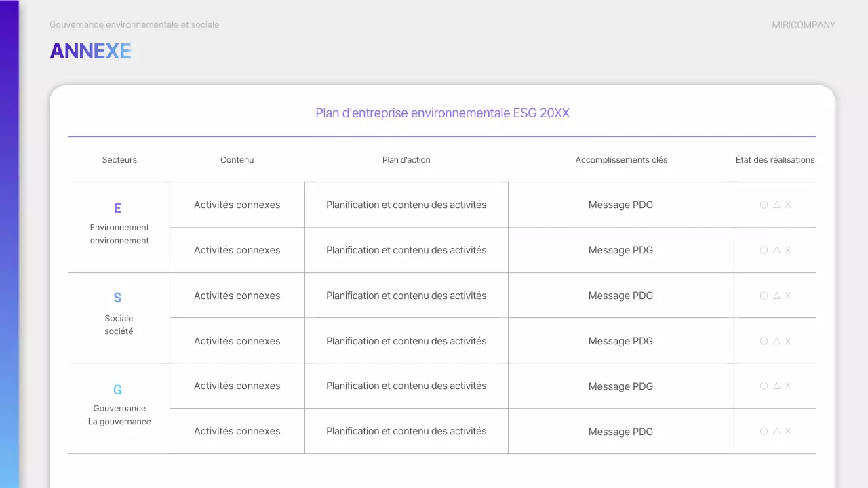The width and height of the screenshot is (868, 488).
Task: Toggle the circle status in the second Gouvernance row
Action: click(764, 431)
